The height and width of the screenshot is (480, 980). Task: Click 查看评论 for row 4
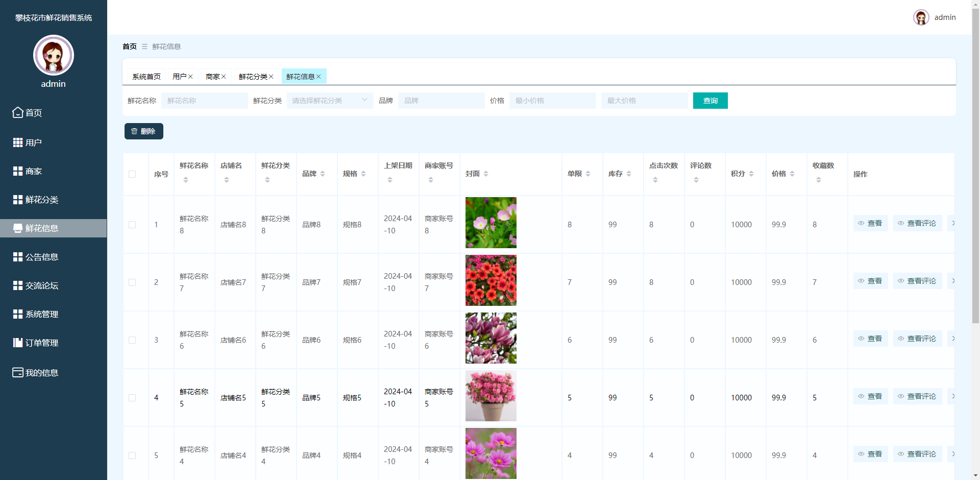coord(918,396)
